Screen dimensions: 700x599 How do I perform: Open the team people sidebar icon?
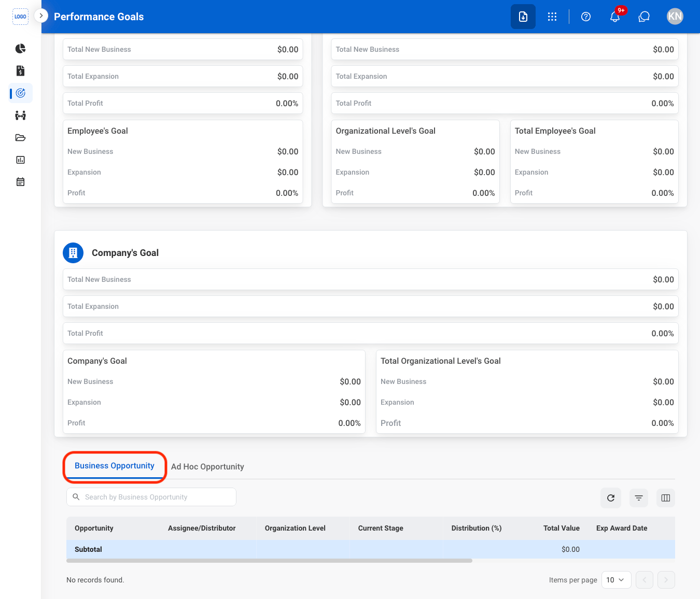20,116
